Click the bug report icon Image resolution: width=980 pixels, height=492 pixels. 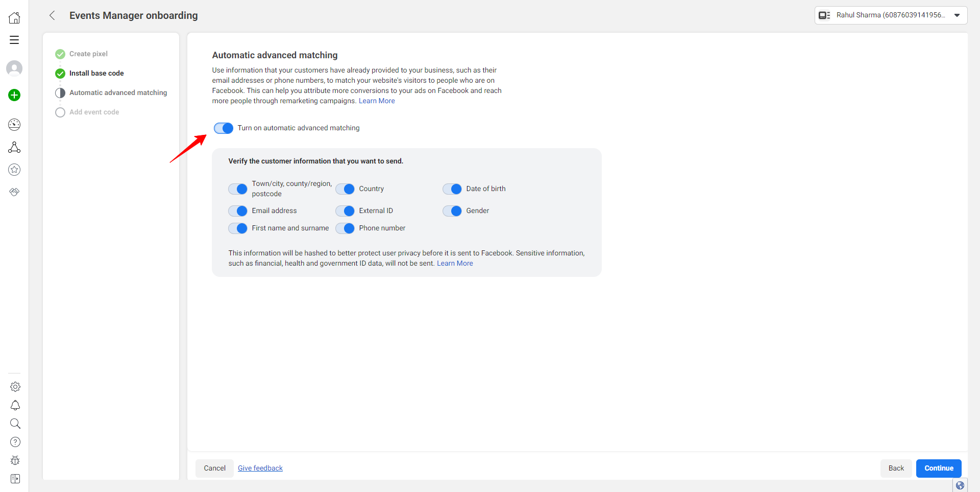[15, 460]
